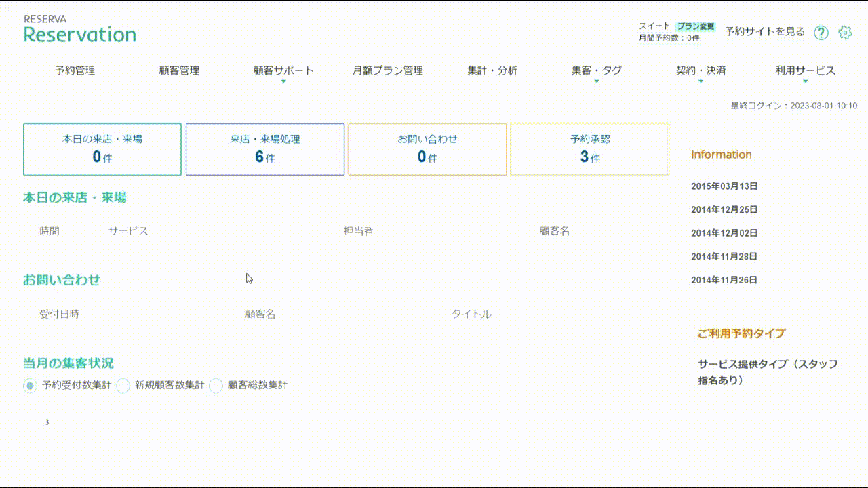The height and width of the screenshot is (488, 868).
Task: Open the help question mark icon
Action: (x=821, y=33)
